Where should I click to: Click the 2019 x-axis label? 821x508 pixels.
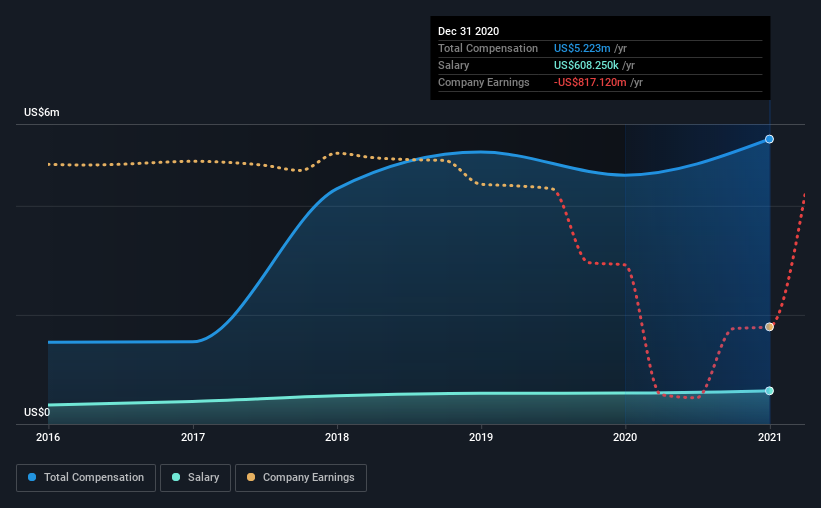(481, 437)
